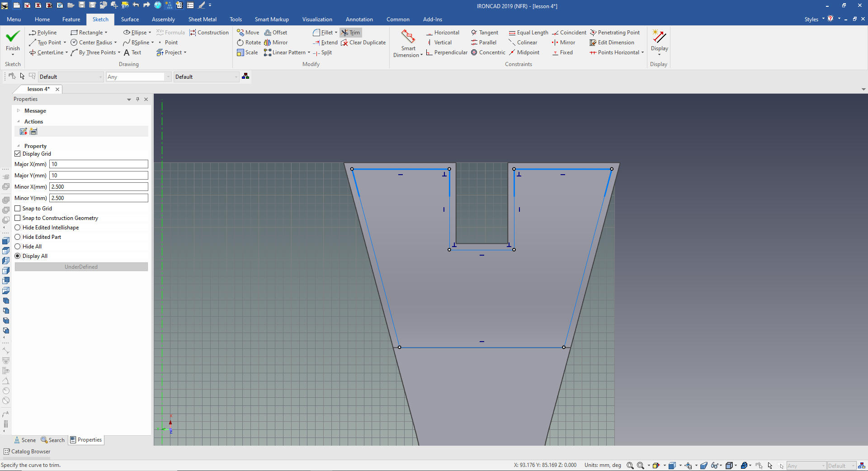Apply the Perpendicular constraint
Image resolution: width=868 pixels, height=471 pixels.
(446, 52)
